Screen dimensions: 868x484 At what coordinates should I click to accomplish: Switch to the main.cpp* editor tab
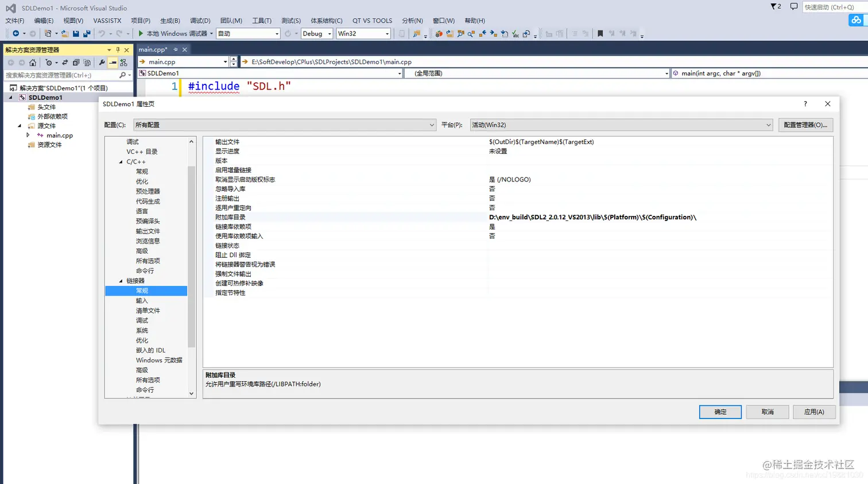coord(152,49)
